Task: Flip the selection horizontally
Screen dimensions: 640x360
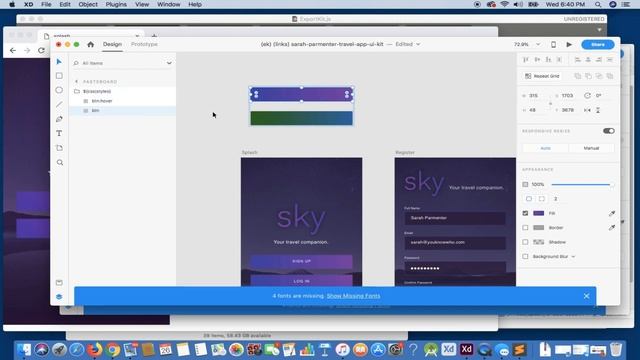Action: tap(587, 110)
